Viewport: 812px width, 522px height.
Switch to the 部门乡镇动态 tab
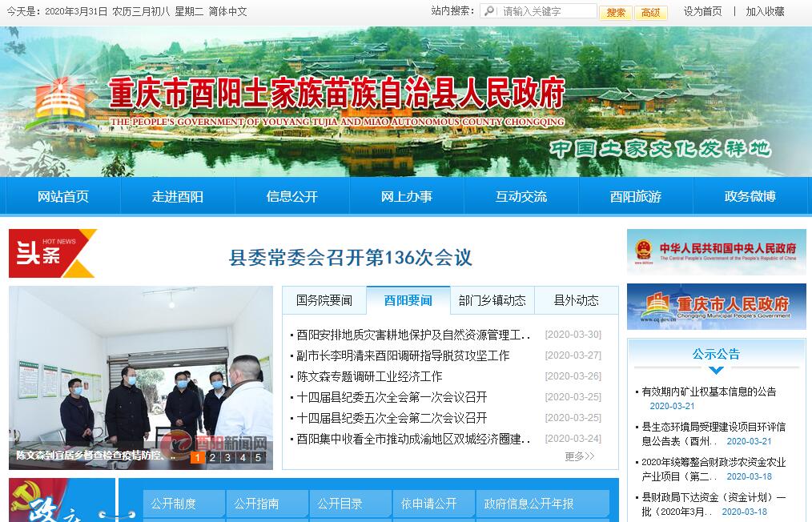tap(492, 300)
